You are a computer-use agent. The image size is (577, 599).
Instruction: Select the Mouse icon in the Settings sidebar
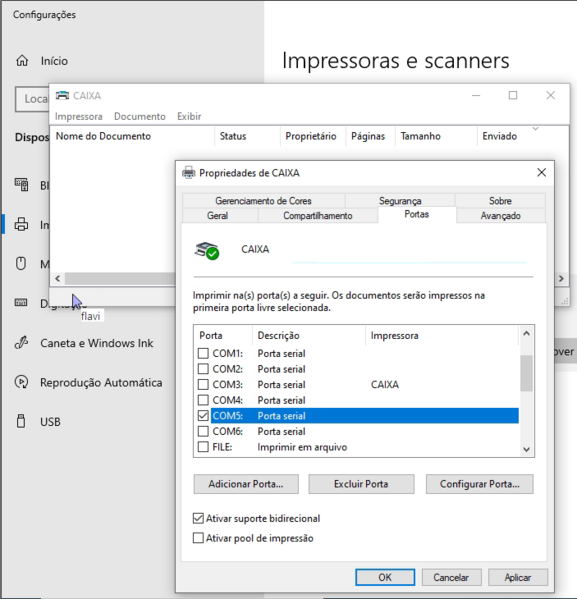click(x=21, y=264)
